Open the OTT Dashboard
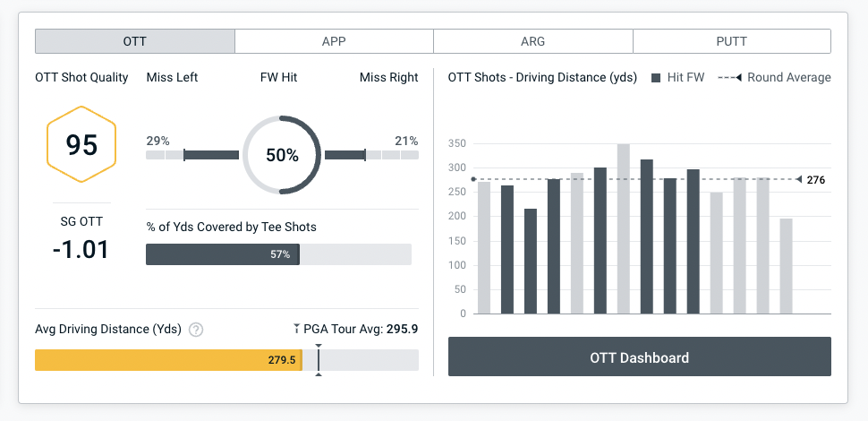The image size is (868, 421). tap(639, 357)
